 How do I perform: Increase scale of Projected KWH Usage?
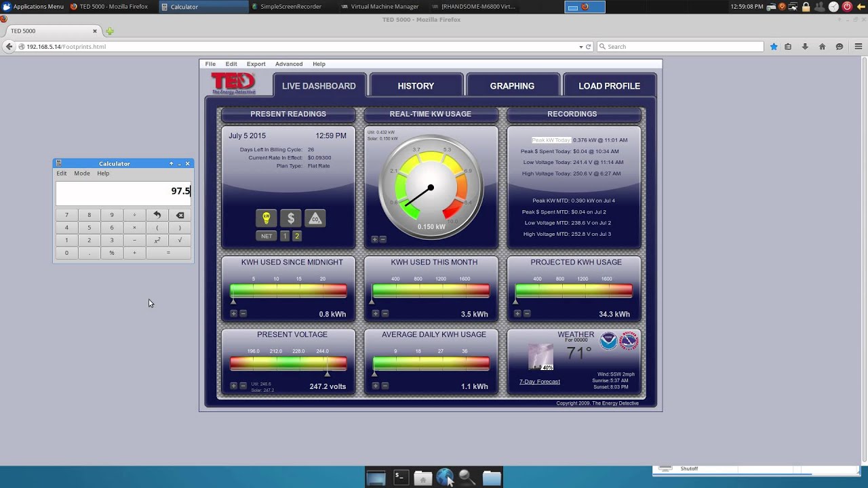(517, 313)
